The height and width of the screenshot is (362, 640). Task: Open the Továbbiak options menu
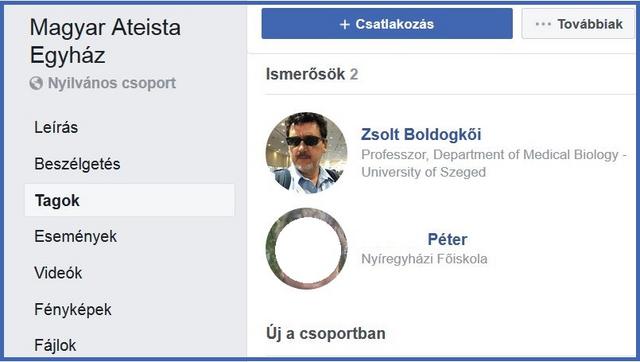point(578,24)
